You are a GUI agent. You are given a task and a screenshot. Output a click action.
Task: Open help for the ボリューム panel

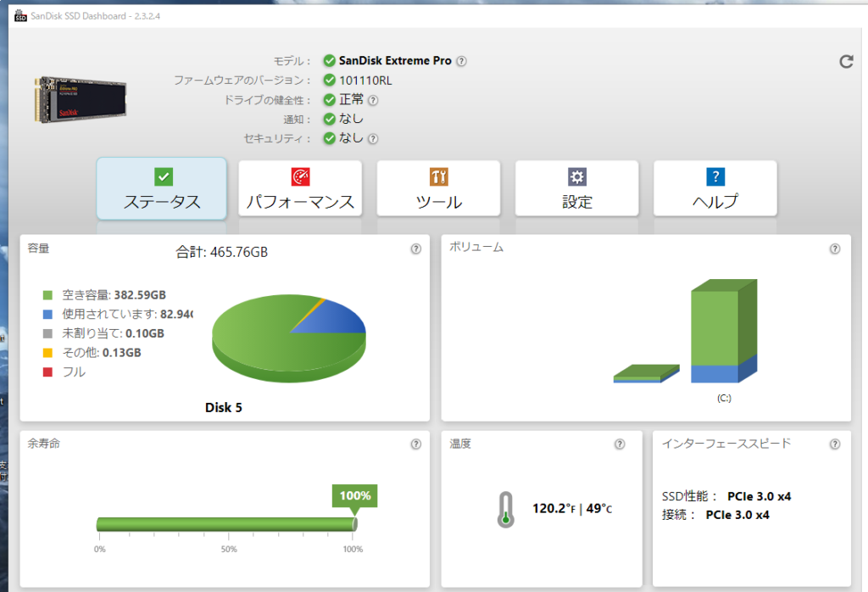click(x=835, y=249)
